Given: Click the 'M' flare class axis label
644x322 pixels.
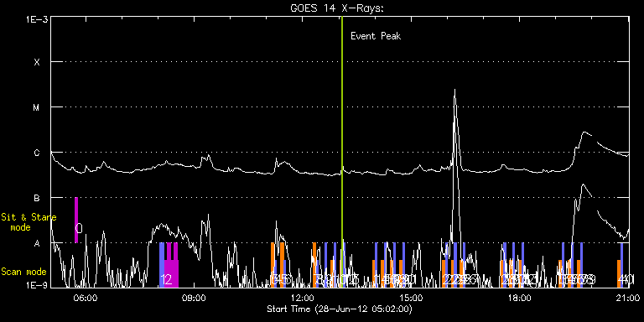Looking at the screenshot, I should point(37,107).
